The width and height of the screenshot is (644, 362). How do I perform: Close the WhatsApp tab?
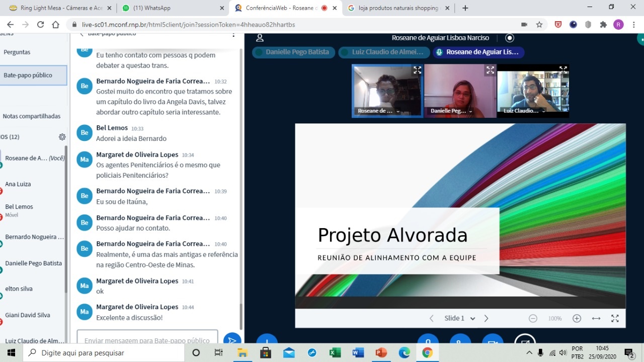222,8
